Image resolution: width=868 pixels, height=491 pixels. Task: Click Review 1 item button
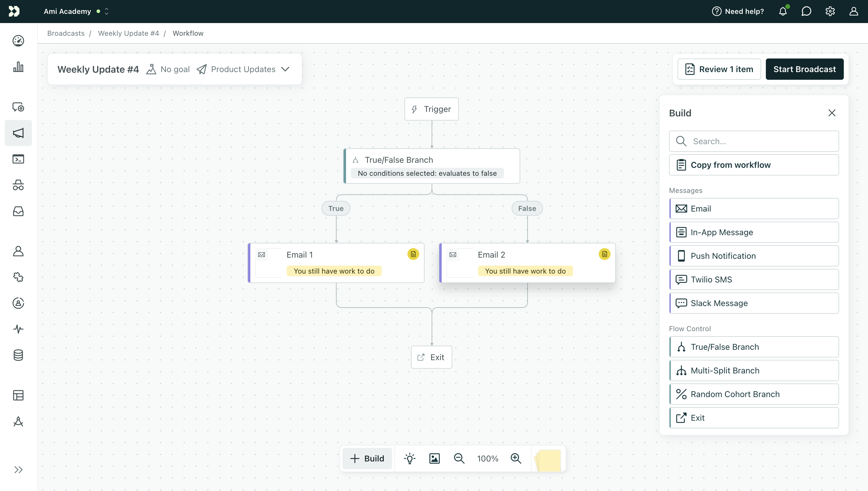[x=719, y=69]
